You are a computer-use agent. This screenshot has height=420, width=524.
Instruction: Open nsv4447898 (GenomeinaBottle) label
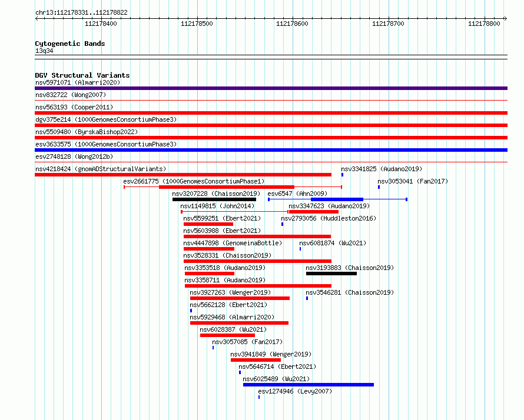click(233, 243)
